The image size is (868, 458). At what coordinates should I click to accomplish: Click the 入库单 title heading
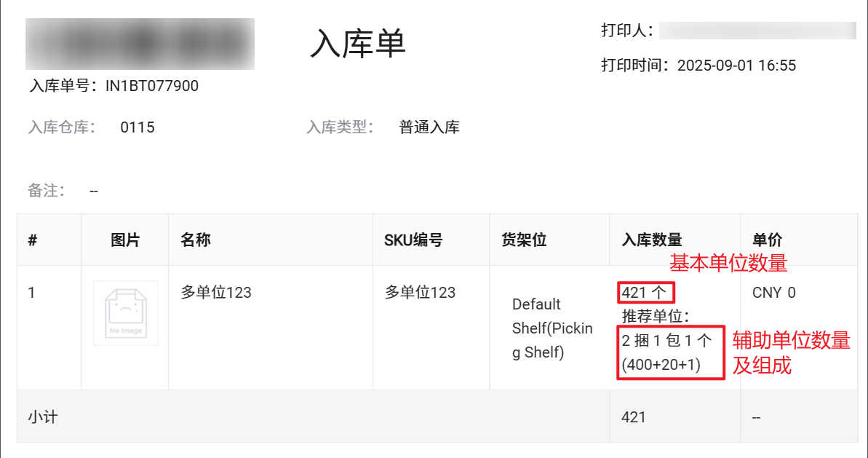(358, 44)
